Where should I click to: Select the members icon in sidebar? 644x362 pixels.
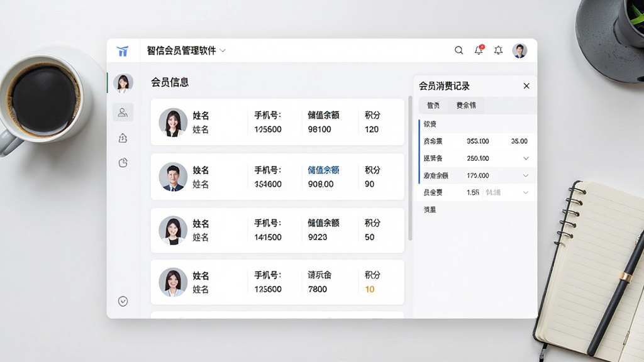[x=123, y=112]
